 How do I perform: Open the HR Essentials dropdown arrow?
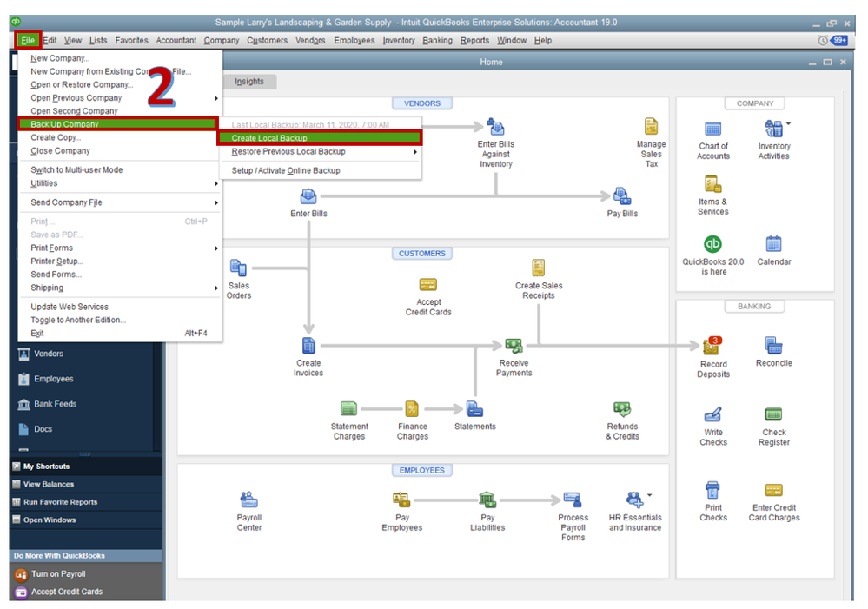pos(649,495)
